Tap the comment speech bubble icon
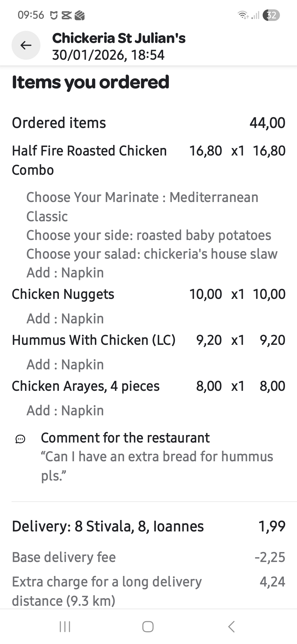This screenshot has height=644, width=297. pos(20,439)
